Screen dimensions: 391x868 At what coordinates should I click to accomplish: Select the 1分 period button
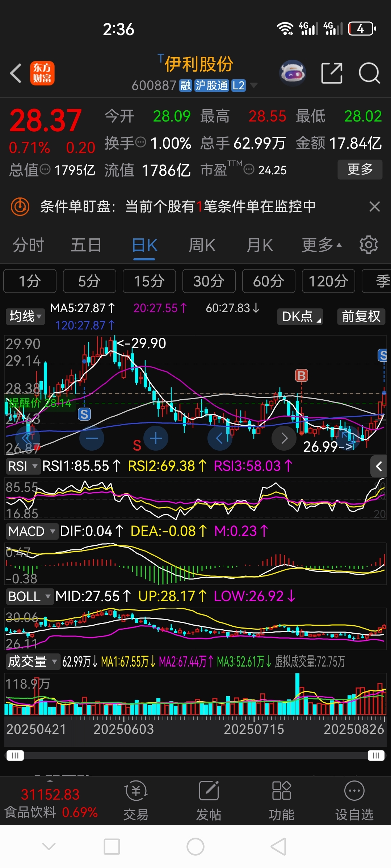point(30,281)
